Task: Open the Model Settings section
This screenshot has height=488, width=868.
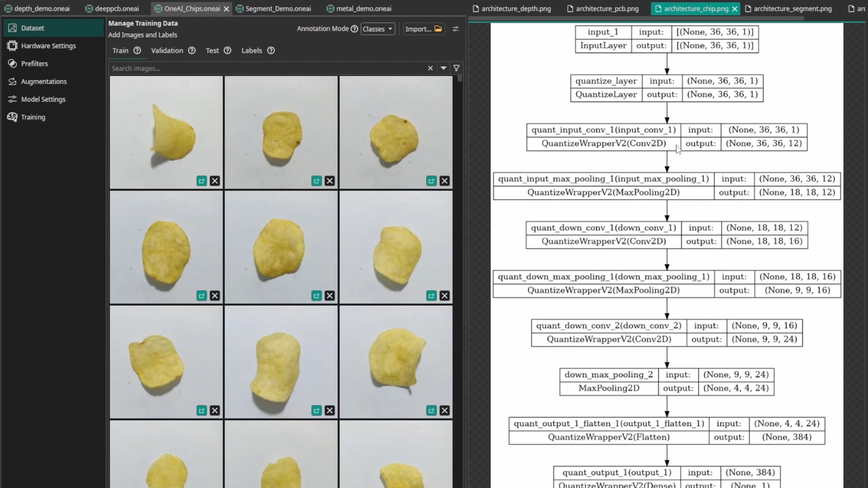Action: pyautogui.click(x=43, y=99)
